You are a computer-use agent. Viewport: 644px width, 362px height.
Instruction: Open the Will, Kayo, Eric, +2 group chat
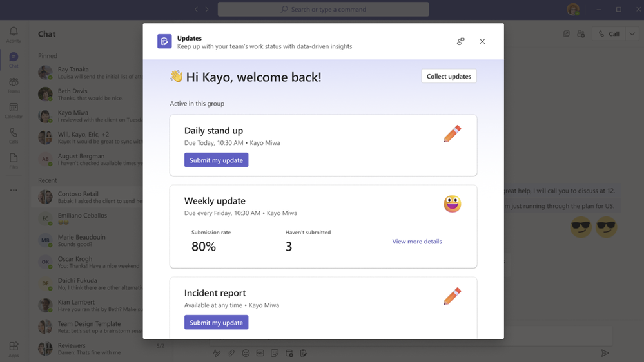click(90, 138)
